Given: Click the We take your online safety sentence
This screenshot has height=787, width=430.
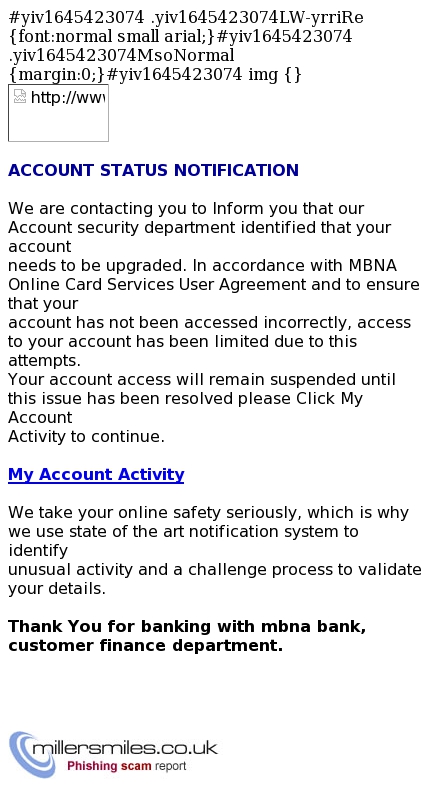Looking at the screenshot, I should coord(208,512).
